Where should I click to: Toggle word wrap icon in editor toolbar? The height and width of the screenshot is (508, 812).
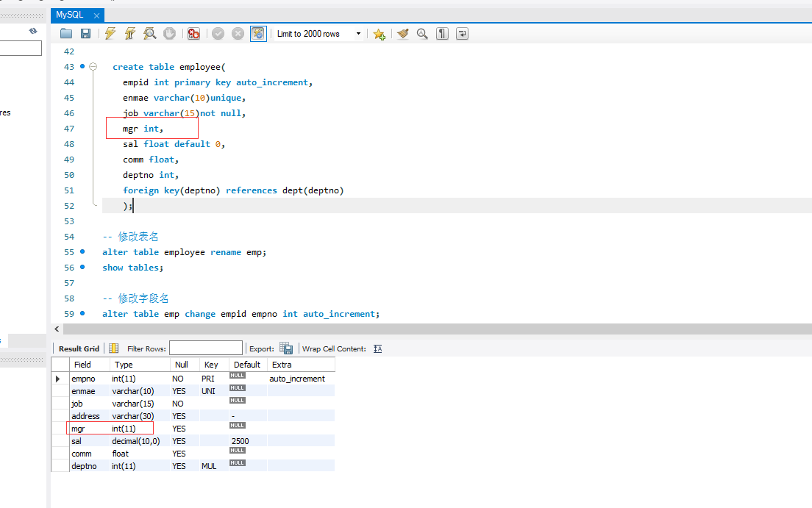click(462, 34)
